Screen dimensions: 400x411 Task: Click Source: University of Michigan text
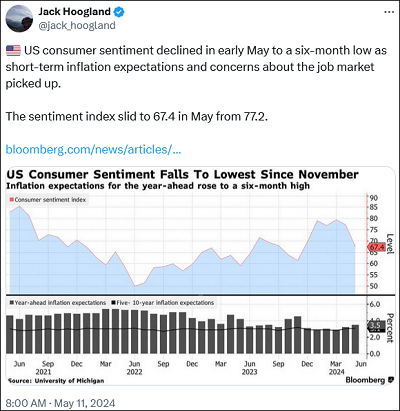[x=56, y=380]
